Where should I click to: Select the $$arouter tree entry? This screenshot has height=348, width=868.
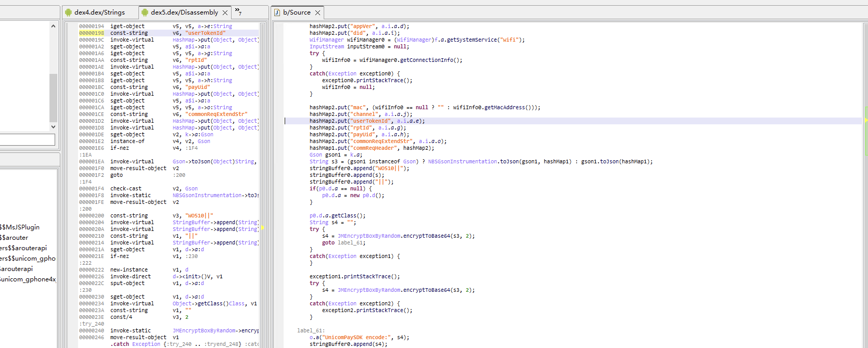click(14, 238)
